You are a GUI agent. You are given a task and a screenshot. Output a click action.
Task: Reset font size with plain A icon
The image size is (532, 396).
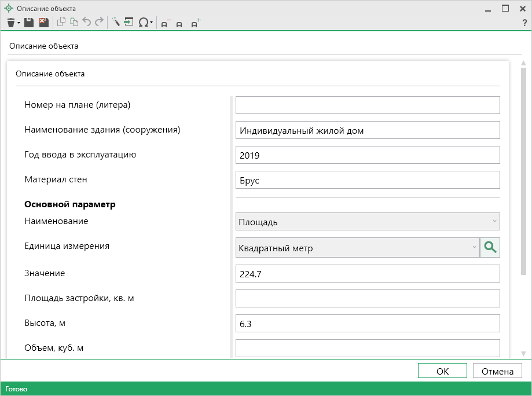tap(179, 24)
